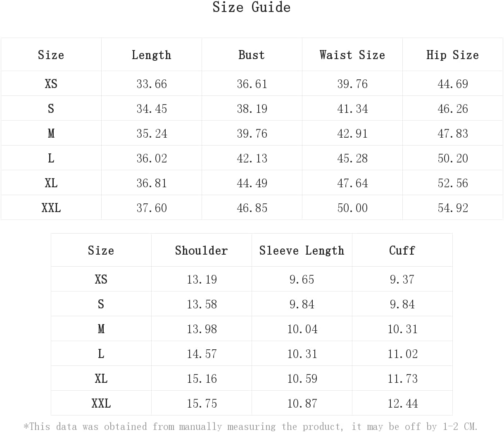Select the 10.04 sleeve length cell
The width and height of the screenshot is (504, 432).
[302, 329]
